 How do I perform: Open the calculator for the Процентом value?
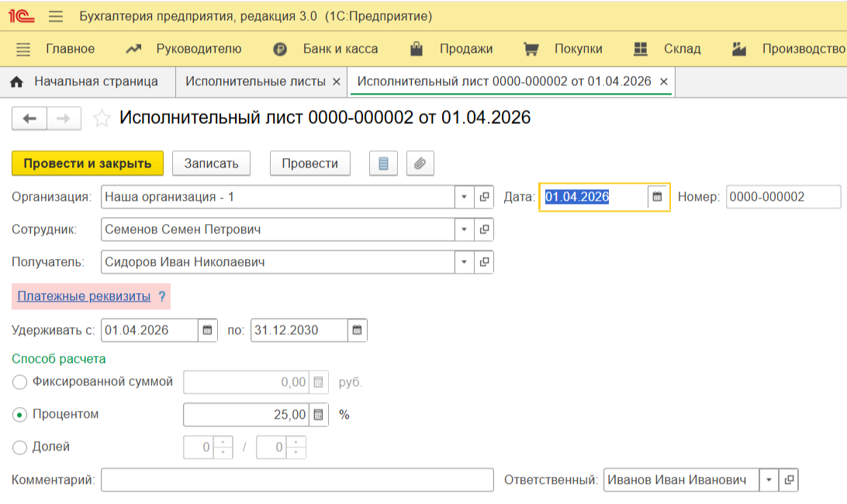point(318,415)
